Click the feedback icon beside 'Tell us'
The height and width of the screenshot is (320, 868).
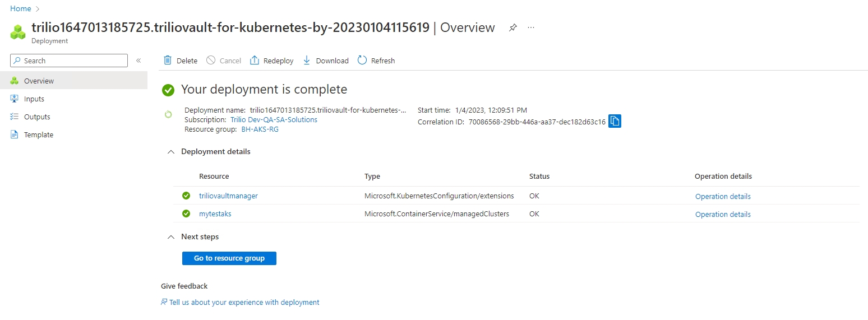click(164, 302)
